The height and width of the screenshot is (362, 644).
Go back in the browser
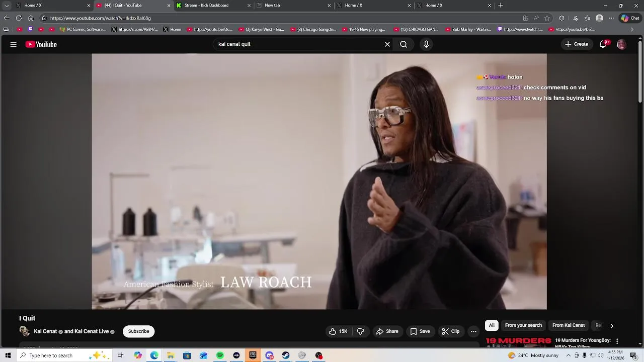(7, 18)
